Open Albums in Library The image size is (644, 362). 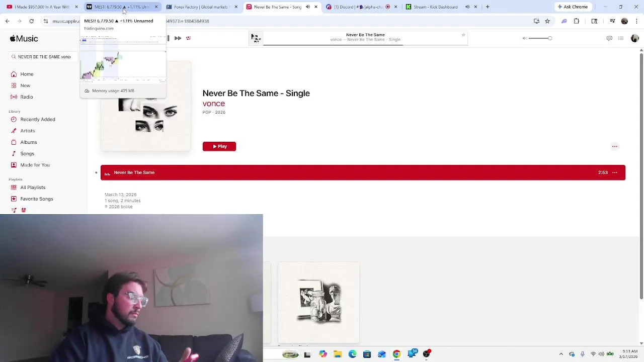pos(29,142)
